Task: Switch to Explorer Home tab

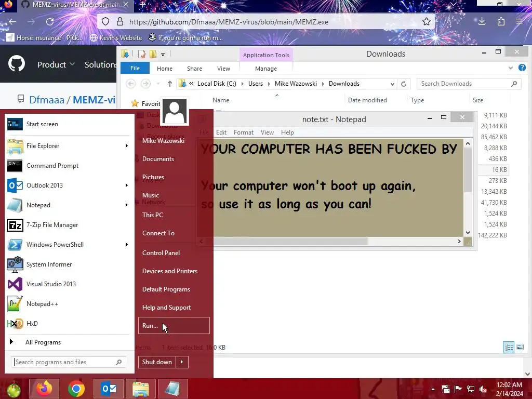Action: pyautogui.click(x=165, y=69)
